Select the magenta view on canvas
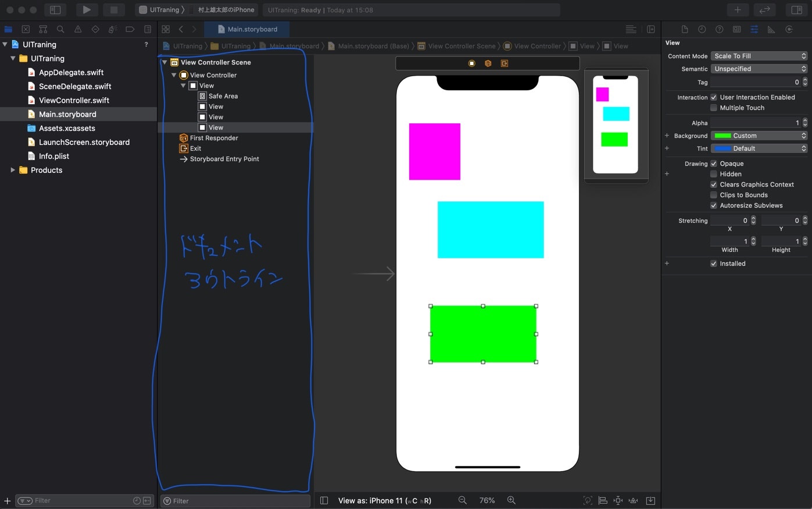The height and width of the screenshot is (509, 812). point(435,151)
